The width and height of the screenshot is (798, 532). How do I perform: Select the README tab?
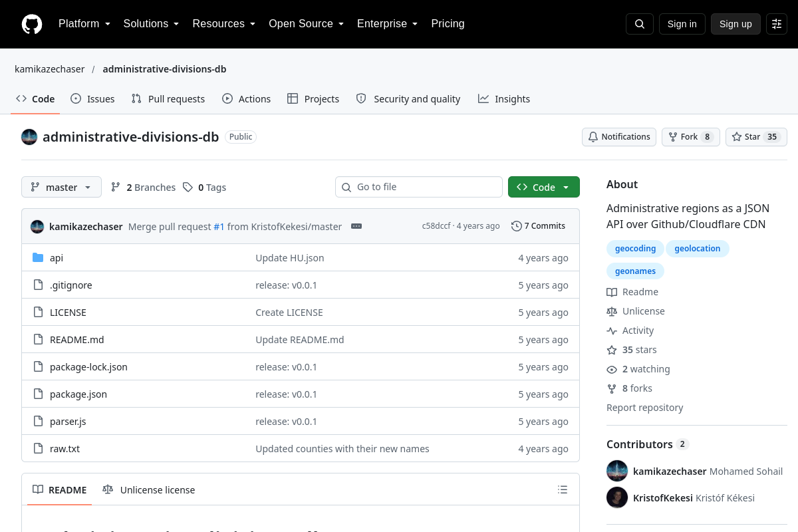click(x=60, y=490)
